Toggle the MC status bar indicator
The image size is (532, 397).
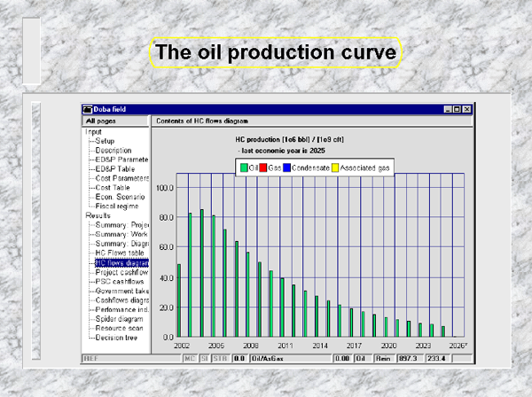click(190, 359)
